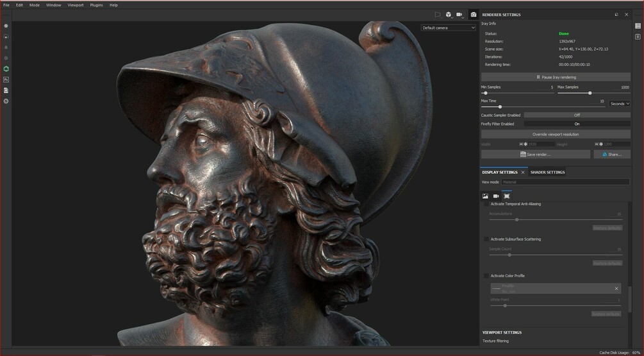Enable Activate Temporal Anti-Aliasing checkbox
644x356 pixels.
486,204
